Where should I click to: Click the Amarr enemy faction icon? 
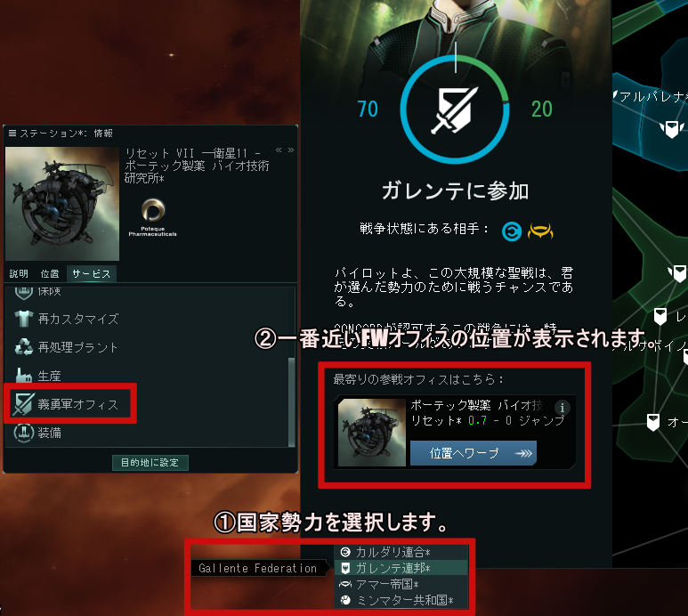[x=540, y=231]
